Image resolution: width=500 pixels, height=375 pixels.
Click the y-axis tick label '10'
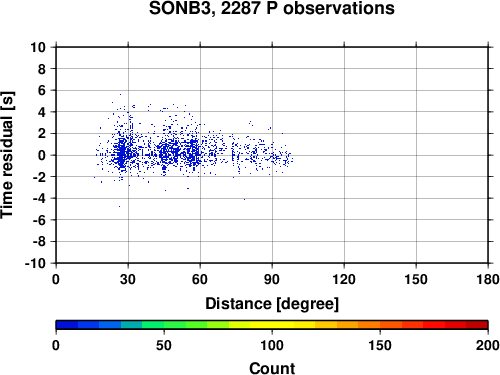pos(38,47)
